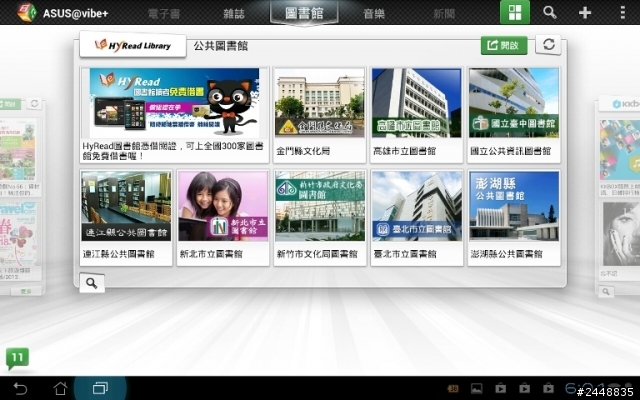Screen dimensions: 640x400
Task: Open the left panel magazine cover
Action: [x=18, y=150]
